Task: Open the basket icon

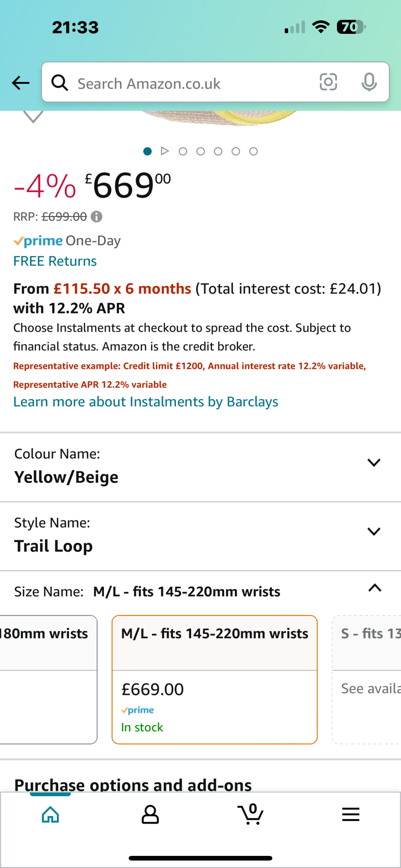Action: [x=250, y=814]
